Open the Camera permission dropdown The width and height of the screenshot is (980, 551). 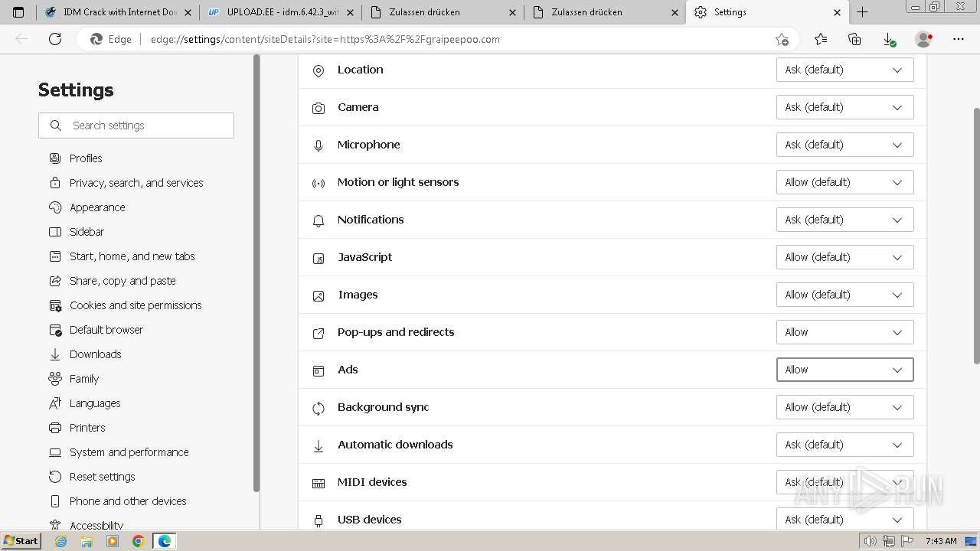pyautogui.click(x=844, y=107)
